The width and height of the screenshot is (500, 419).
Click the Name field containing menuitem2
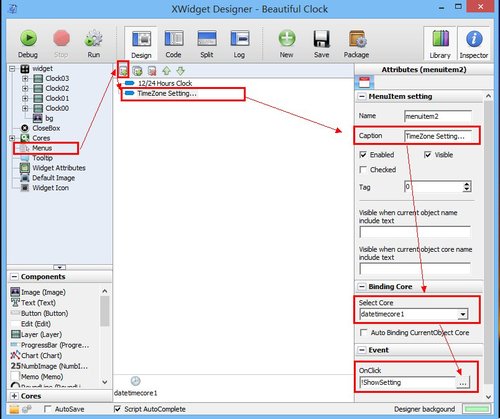(438, 116)
